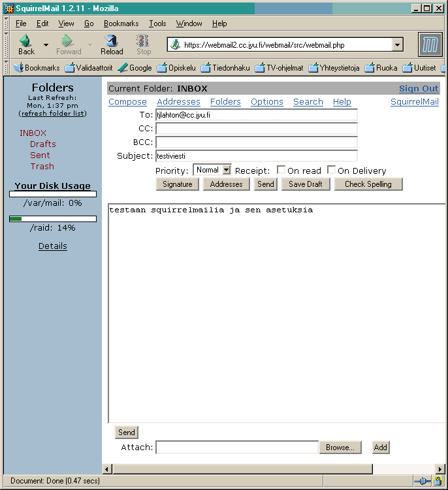Click into the Subject field containing testiviesti
The width and height of the screenshot is (448, 490).
point(257,156)
